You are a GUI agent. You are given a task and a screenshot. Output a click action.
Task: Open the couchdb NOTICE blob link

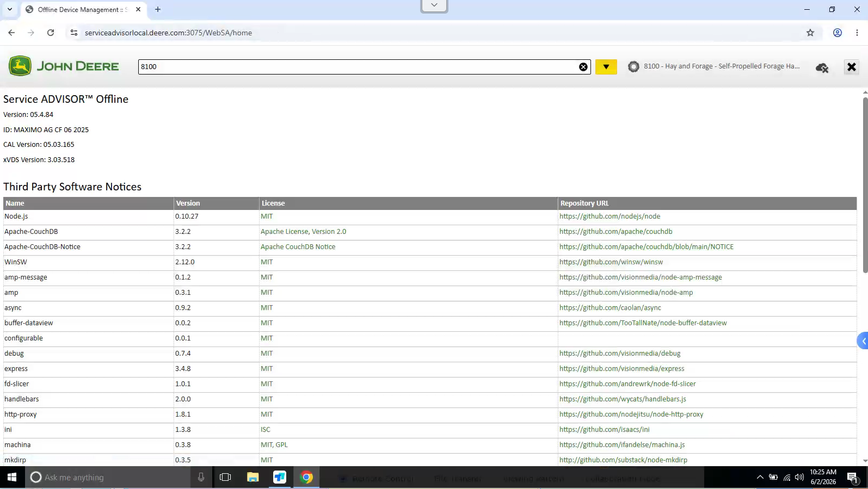647,247
